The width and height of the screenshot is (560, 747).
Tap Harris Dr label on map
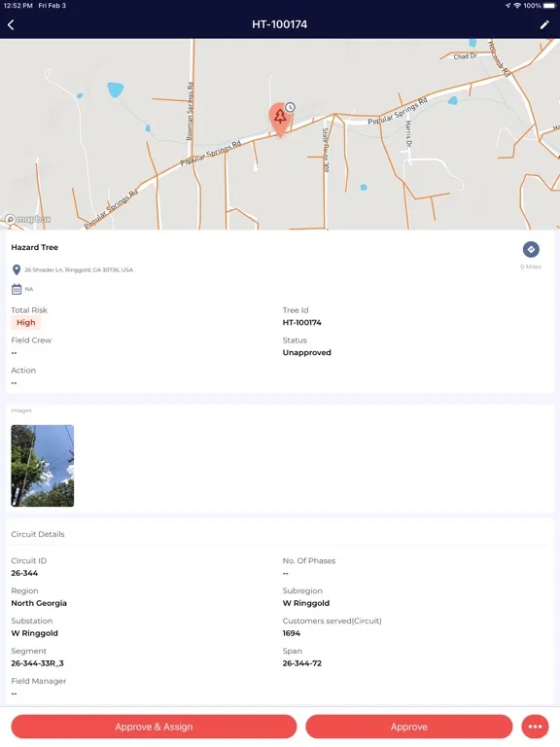tap(408, 134)
